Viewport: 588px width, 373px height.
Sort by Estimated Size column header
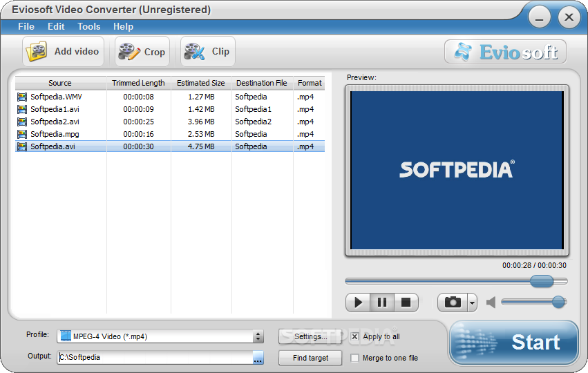201,83
